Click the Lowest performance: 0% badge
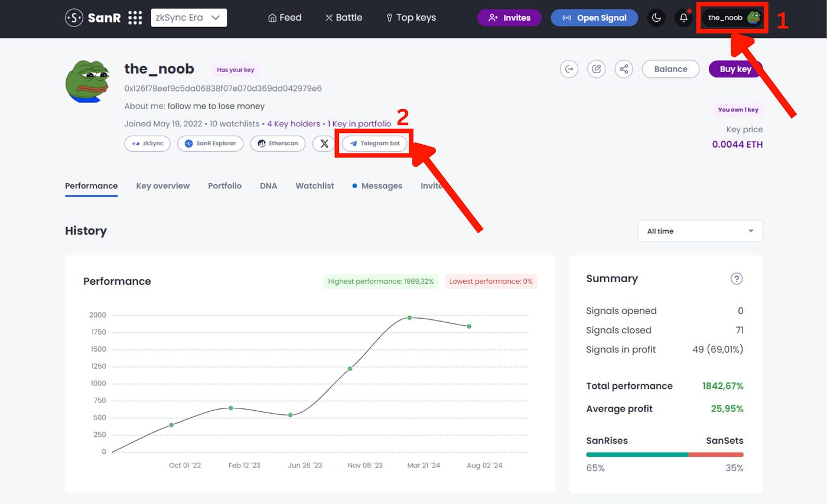 tap(491, 282)
